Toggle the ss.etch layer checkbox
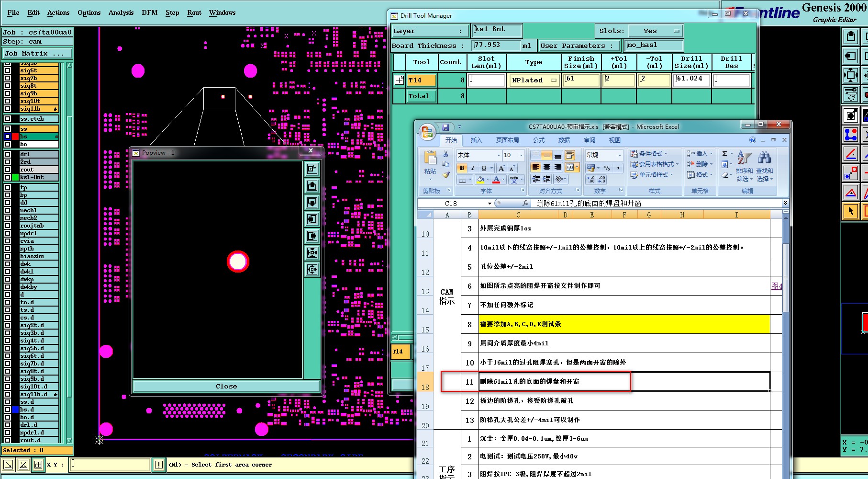868x479 pixels. pyautogui.click(x=8, y=119)
